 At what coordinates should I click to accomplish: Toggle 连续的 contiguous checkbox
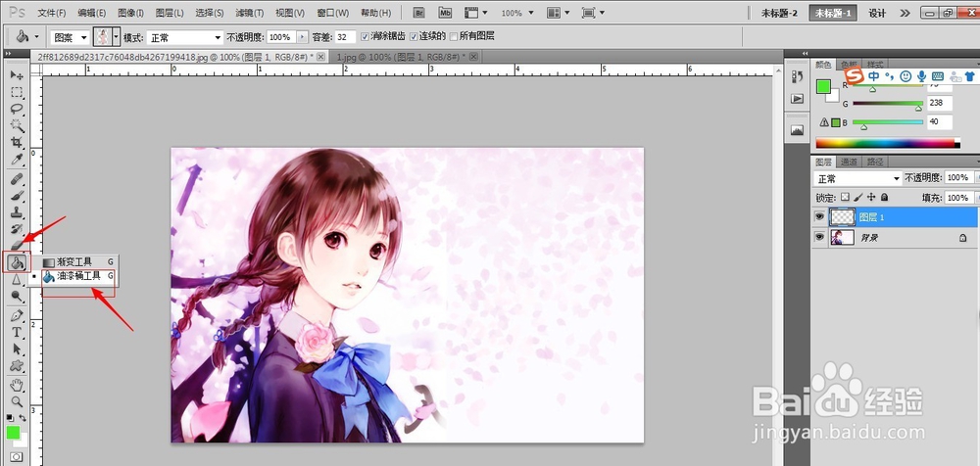(x=414, y=37)
